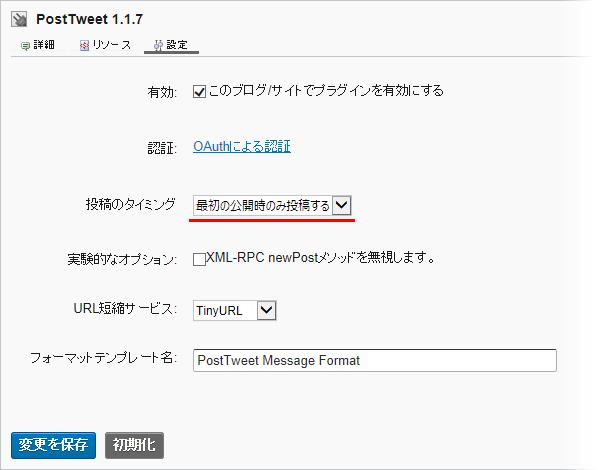Click the icon beside the リソース tab

(x=85, y=46)
